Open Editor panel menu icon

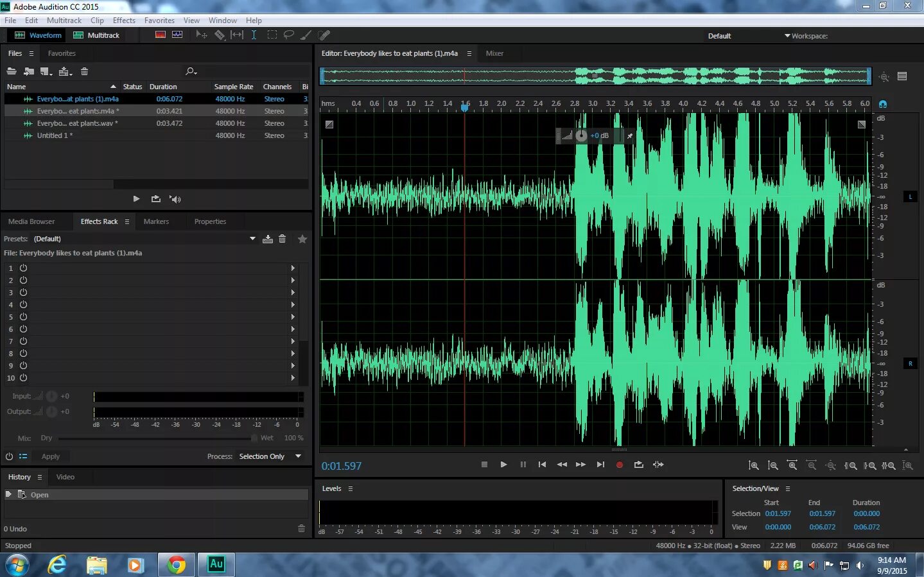(x=469, y=53)
